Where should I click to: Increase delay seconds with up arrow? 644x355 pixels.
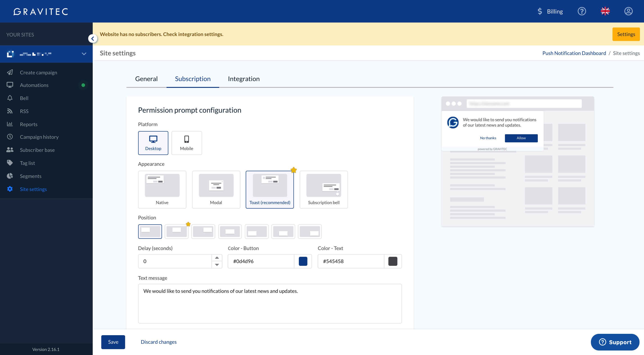217,258
